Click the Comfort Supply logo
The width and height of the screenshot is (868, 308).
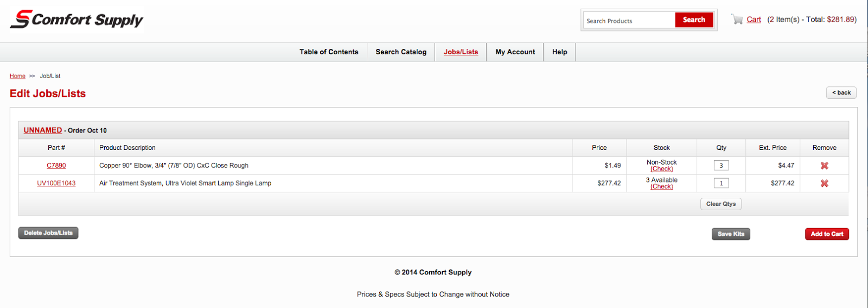point(76,20)
